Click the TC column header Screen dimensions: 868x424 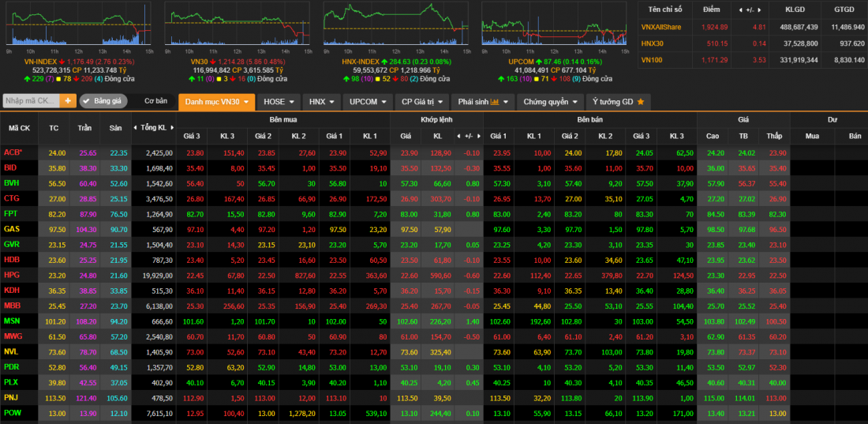(54, 128)
